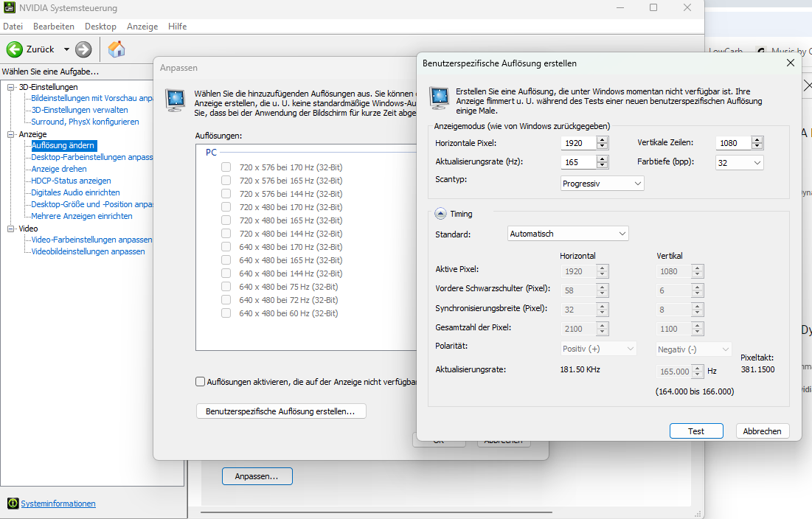Open the Home house icon in toolbar
Viewport: 812px width, 519px height.
pos(117,49)
